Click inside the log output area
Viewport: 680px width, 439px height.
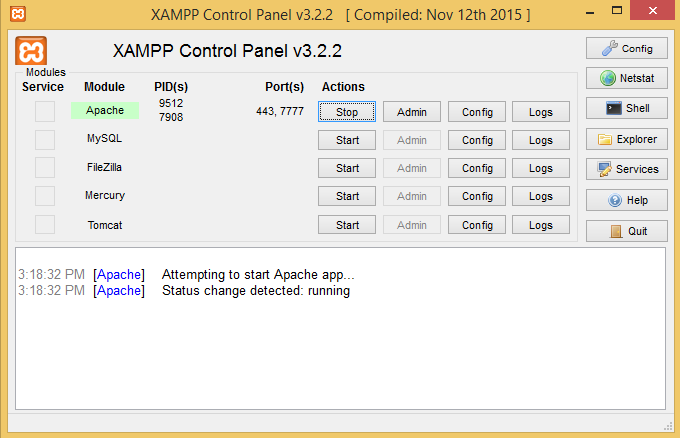pyautogui.click(x=340, y=350)
